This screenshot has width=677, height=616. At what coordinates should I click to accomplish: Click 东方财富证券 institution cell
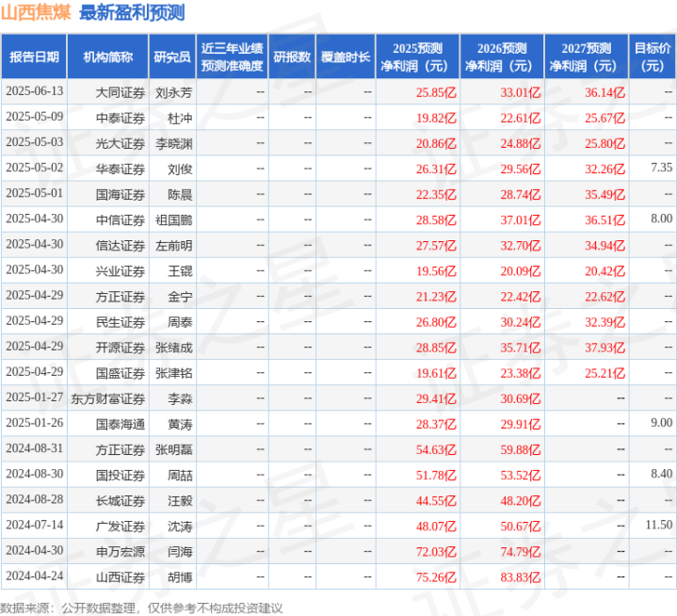[108, 398]
